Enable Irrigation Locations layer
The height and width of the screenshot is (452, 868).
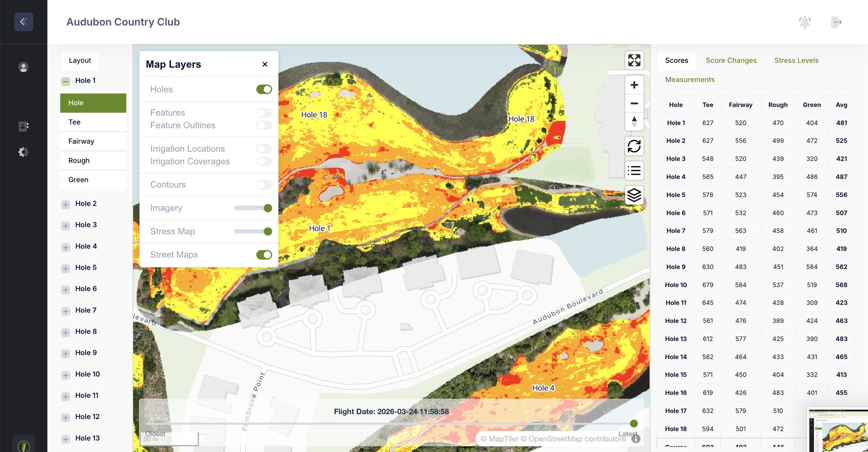pos(264,149)
